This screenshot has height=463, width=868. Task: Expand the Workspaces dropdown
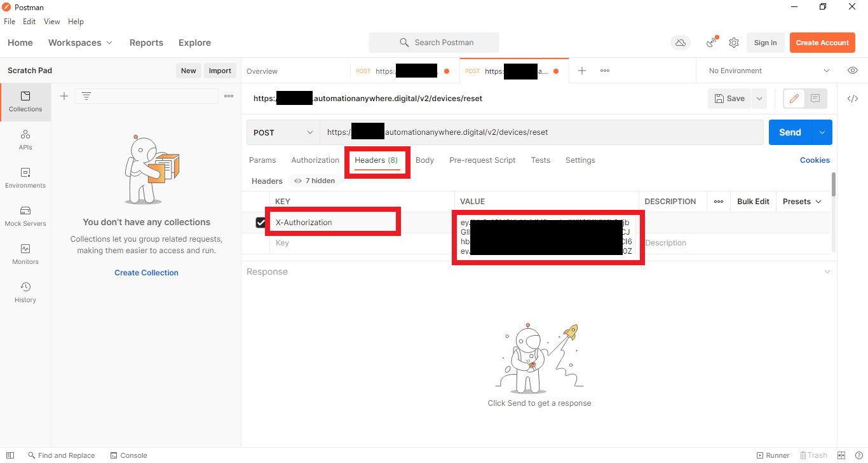click(x=80, y=43)
